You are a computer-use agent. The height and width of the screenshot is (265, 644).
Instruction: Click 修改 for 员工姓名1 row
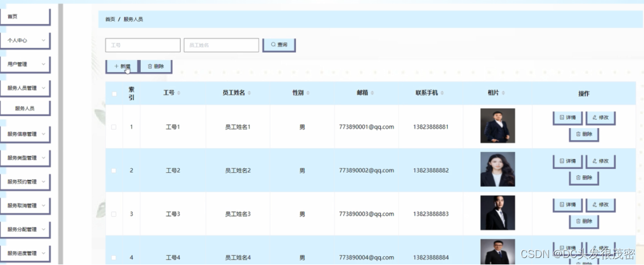click(x=600, y=118)
